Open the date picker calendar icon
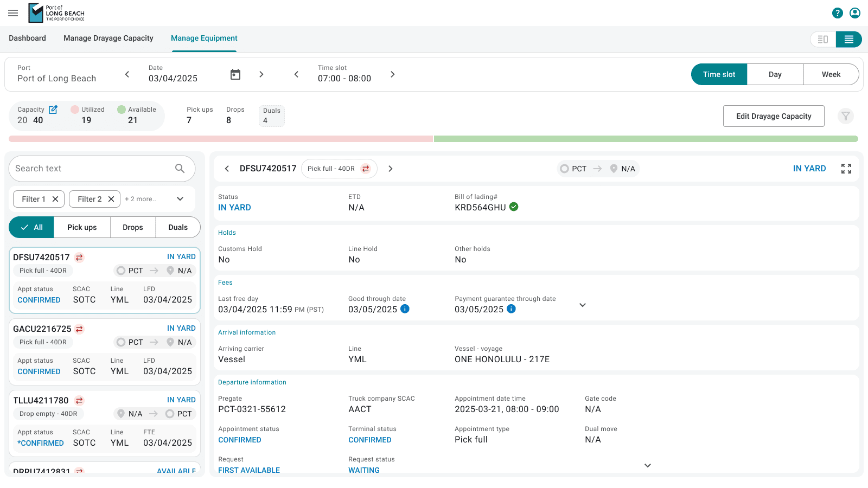 tap(235, 74)
